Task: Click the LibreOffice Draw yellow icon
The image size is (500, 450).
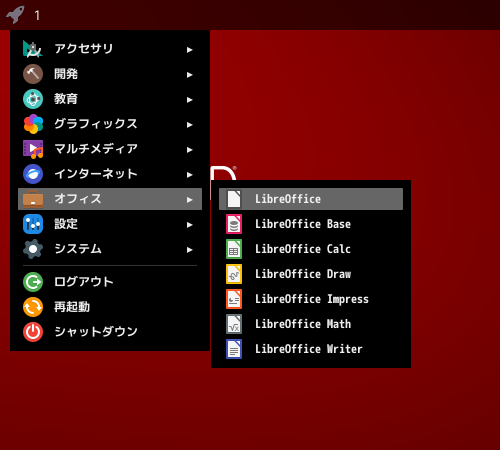Action: [x=234, y=274]
